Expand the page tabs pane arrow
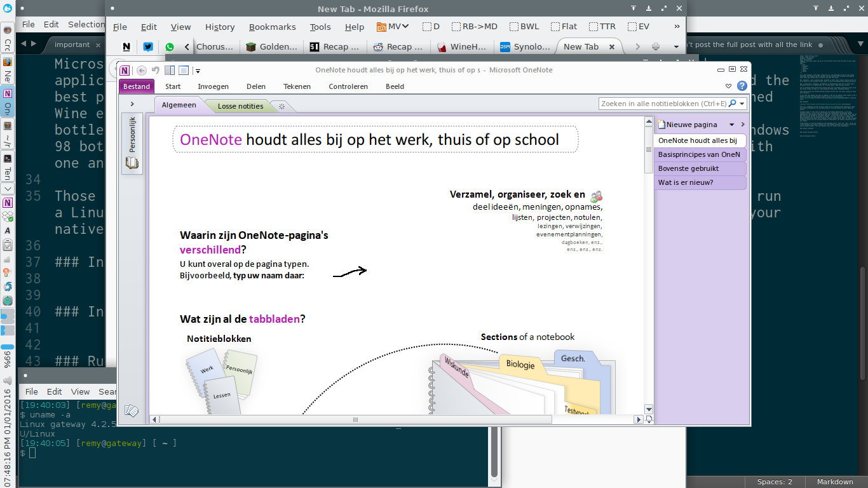 [x=743, y=125]
